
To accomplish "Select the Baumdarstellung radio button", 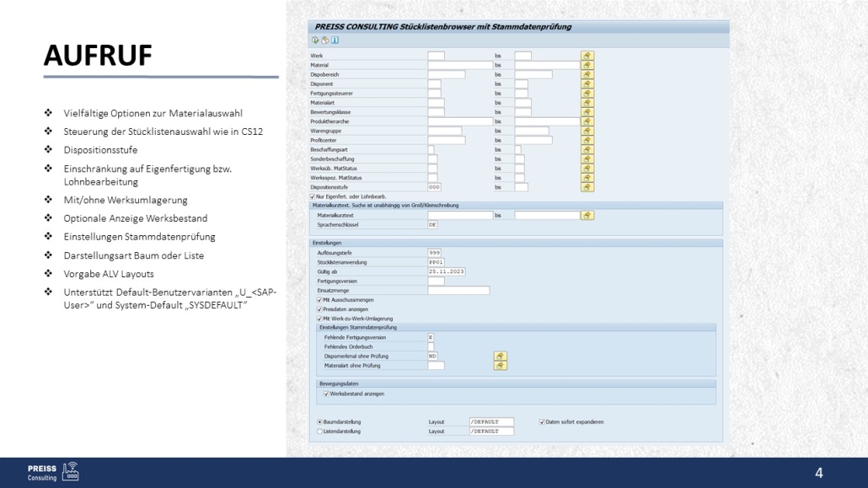I will coord(319,421).
